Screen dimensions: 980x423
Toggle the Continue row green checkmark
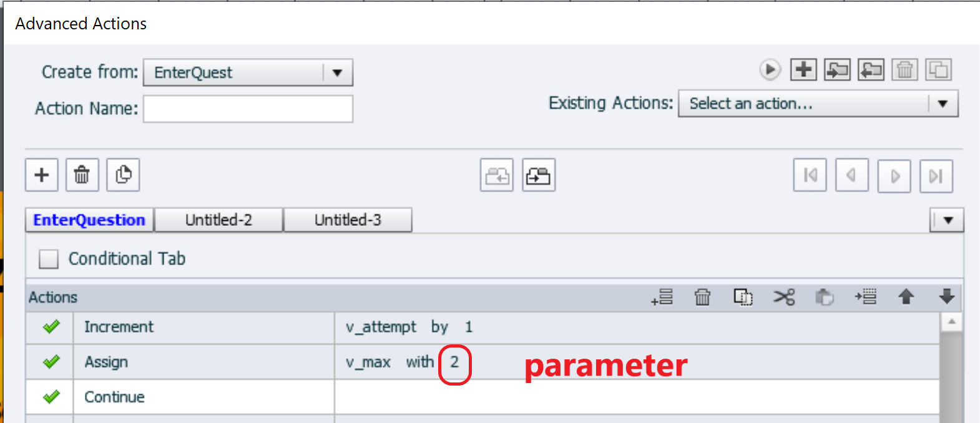pos(51,397)
